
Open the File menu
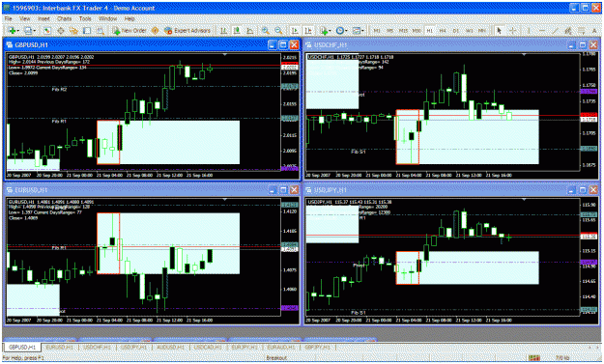8,18
